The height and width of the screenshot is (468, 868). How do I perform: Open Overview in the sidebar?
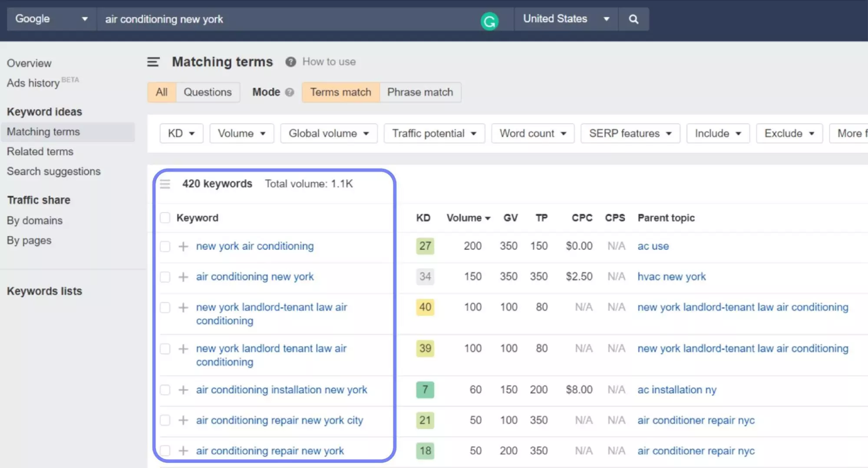click(29, 63)
